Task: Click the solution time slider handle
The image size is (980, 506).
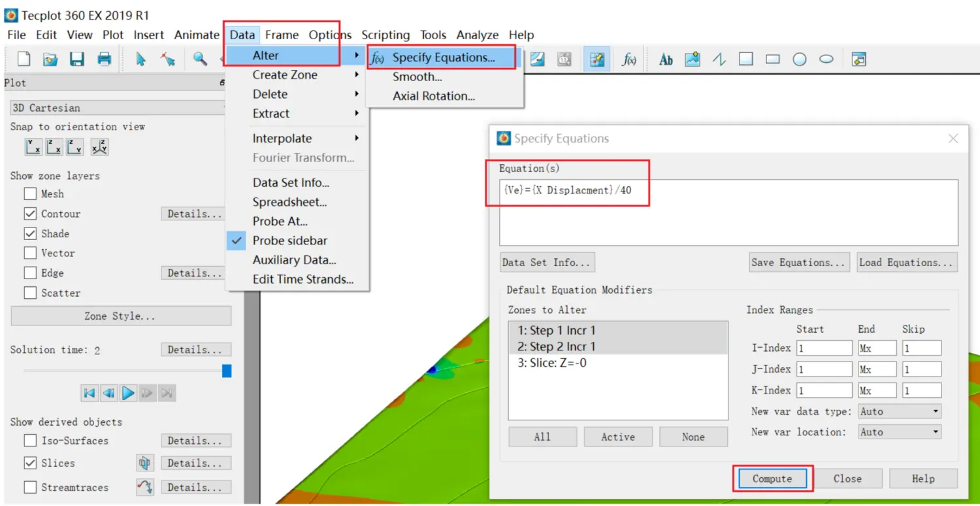Action: point(227,371)
